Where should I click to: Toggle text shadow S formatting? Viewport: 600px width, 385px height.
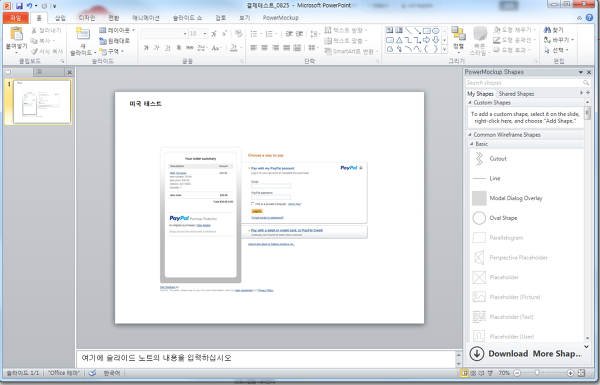(179, 48)
